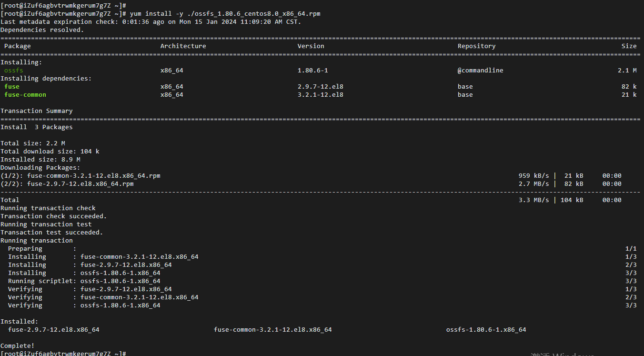The height and width of the screenshot is (356, 644).
Task: Click 'Verifying : ossfs-1.80.6-1.x86_64' line
Action: (84, 305)
